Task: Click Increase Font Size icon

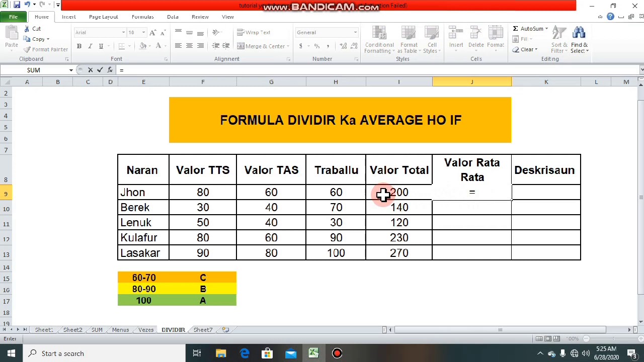Action: pos(152,33)
